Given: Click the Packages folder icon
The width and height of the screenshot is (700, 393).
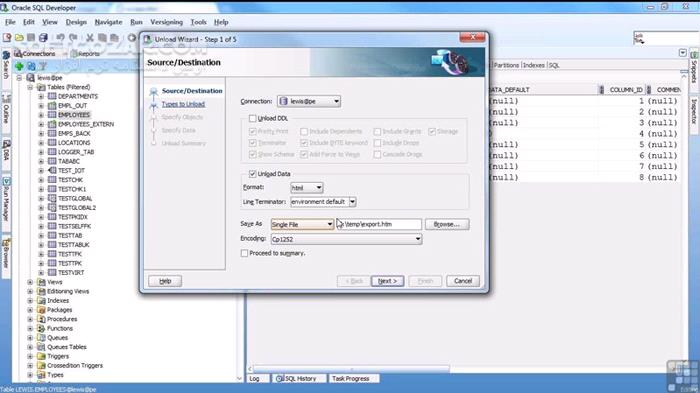Looking at the screenshot, I should pos(41,309).
